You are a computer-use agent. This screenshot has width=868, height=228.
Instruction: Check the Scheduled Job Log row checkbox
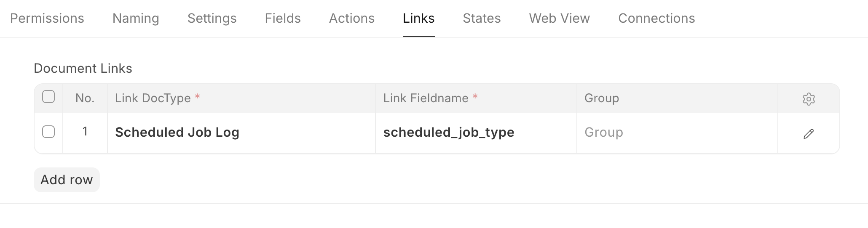(x=48, y=132)
